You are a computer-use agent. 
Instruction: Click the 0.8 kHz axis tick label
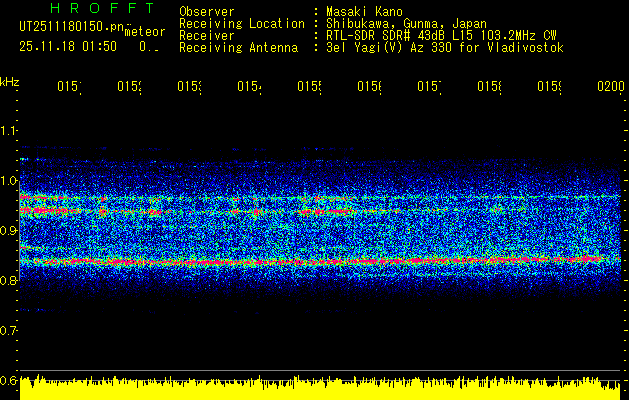click(x=9, y=280)
